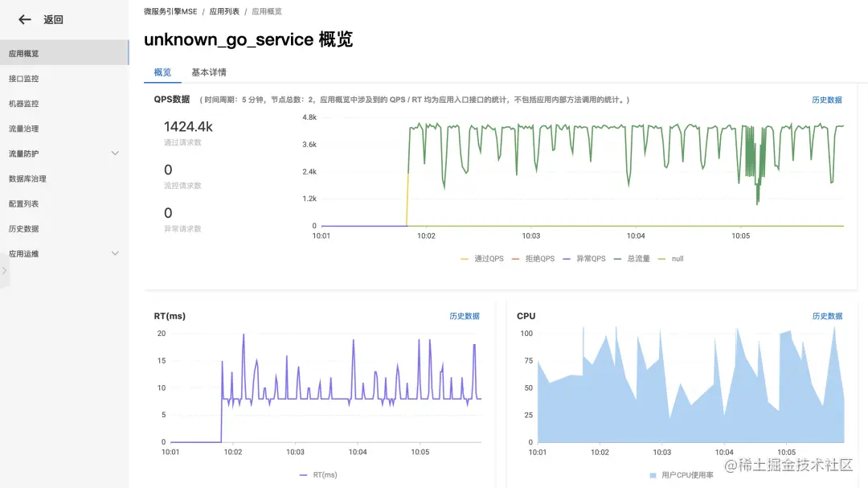Image resolution: width=868 pixels, height=488 pixels.
Task: Toggle 通过QPS legend series
Action: tap(482, 259)
